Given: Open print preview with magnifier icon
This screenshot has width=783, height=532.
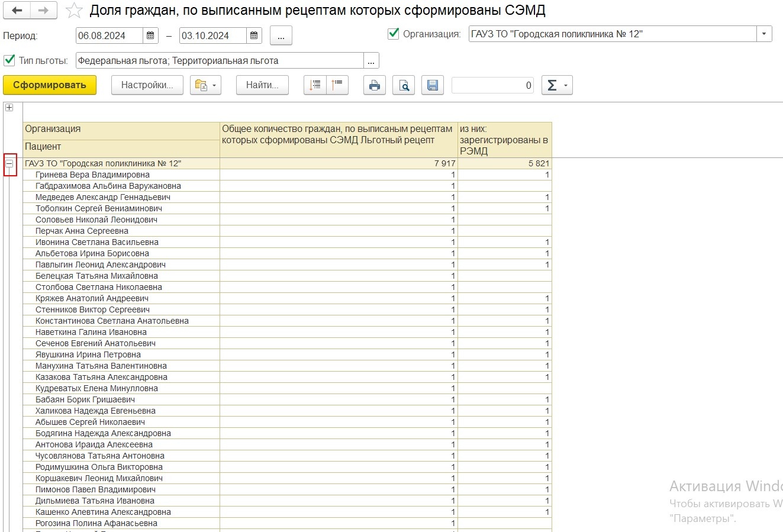Looking at the screenshot, I should pyautogui.click(x=404, y=85).
